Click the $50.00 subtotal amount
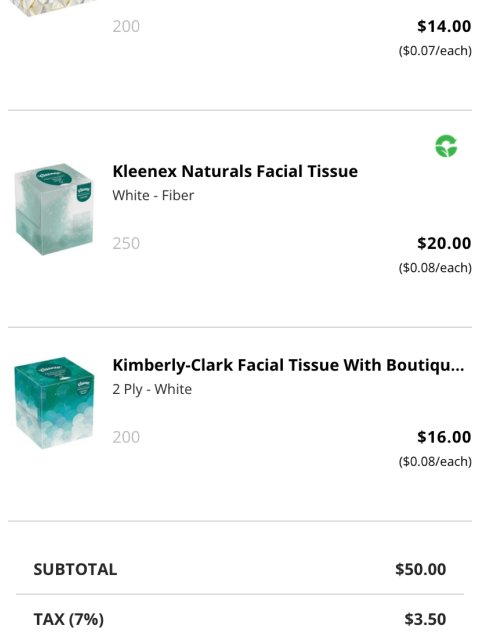Viewport: 480px width, 640px height. [420, 570]
